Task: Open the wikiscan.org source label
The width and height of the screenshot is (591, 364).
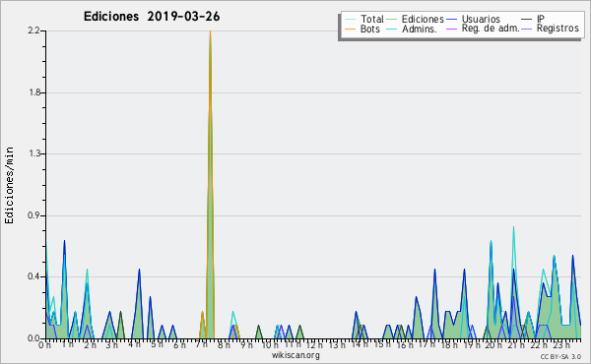Action: click(x=295, y=355)
